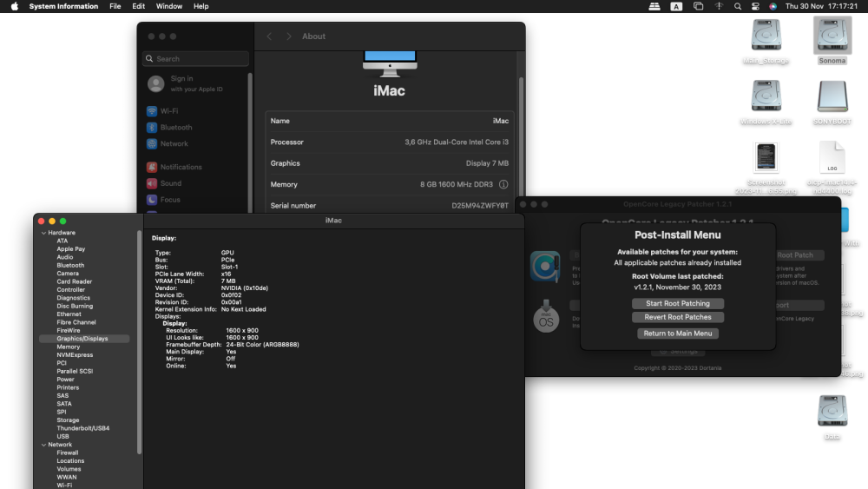868x489 pixels.
Task: Click the Root Patch button behind the dialog
Action: [x=799, y=255]
